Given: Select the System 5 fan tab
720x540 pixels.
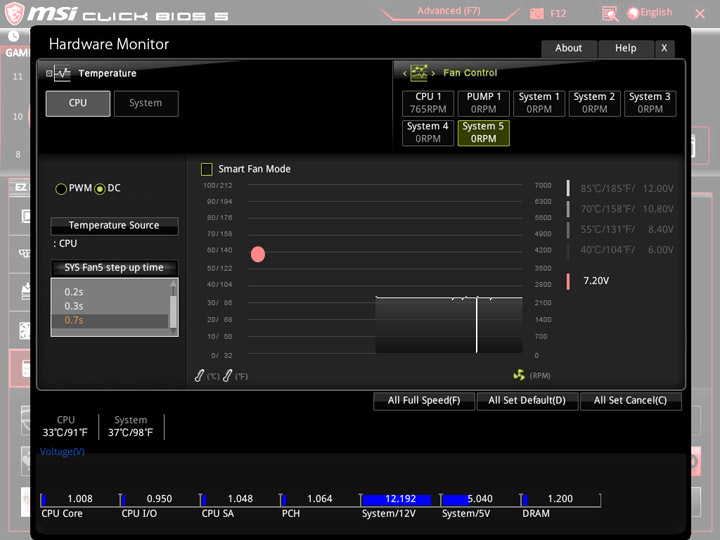Looking at the screenshot, I should 484,133.
